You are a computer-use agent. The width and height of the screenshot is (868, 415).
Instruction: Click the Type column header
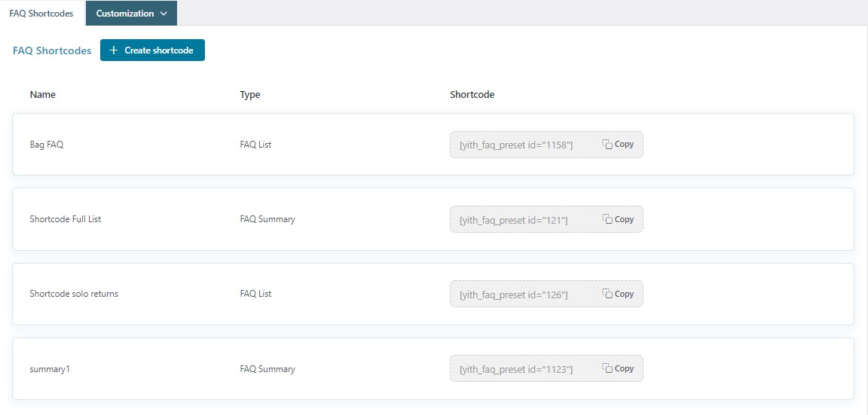point(250,95)
